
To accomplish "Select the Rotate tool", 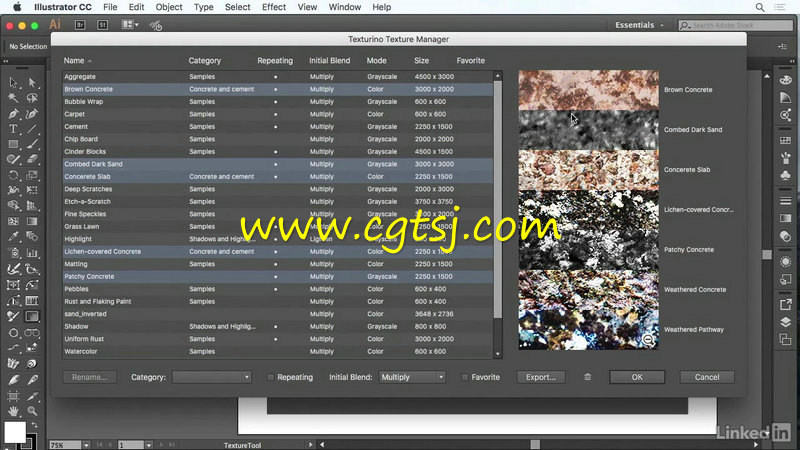I will (13, 176).
